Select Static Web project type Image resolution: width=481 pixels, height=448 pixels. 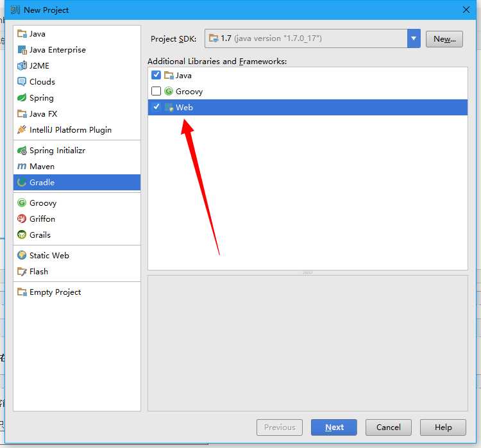tap(77, 255)
